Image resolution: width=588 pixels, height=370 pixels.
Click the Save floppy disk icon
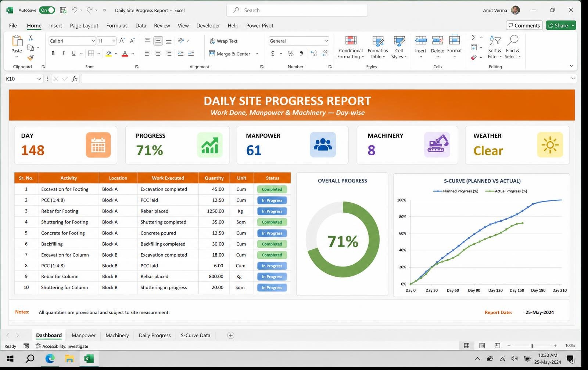(x=63, y=10)
